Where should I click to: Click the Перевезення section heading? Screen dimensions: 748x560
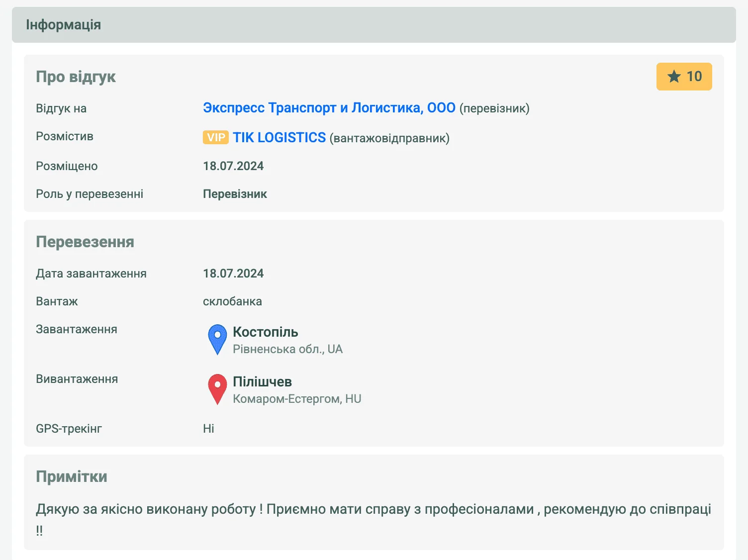coord(85,242)
